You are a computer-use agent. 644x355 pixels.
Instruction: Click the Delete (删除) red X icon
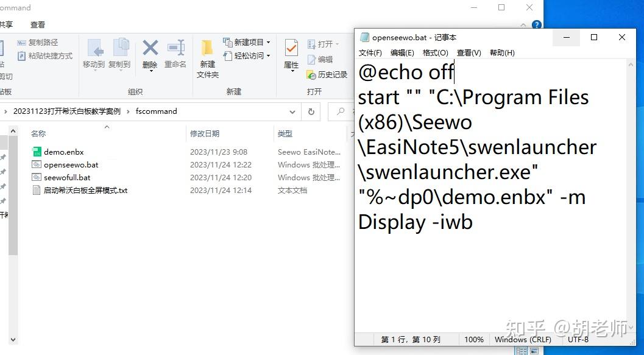pyautogui.click(x=150, y=48)
